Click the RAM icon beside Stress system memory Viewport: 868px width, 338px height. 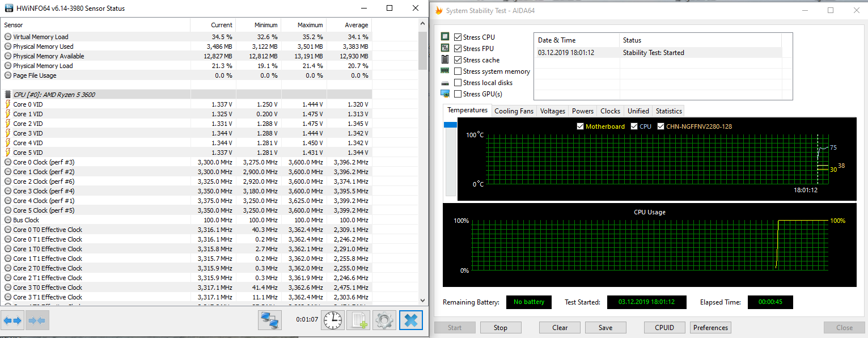coord(445,71)
